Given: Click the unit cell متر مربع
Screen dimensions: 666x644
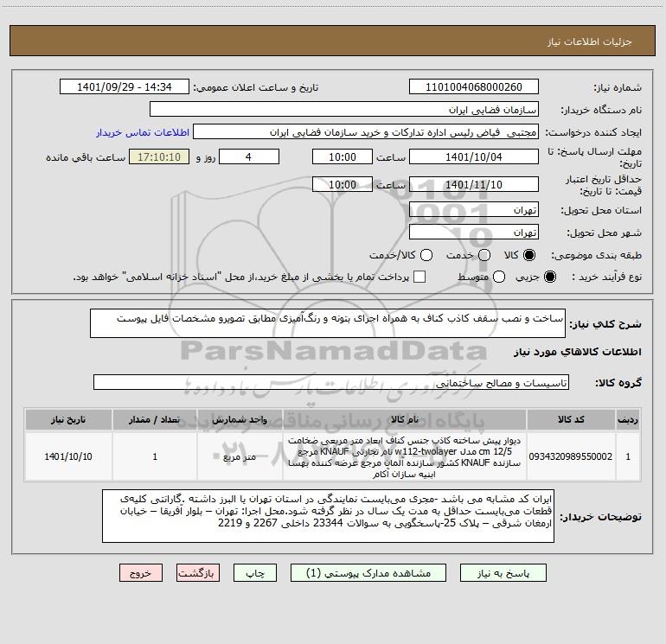Looking at the screenshot, I should pos(240,456).
